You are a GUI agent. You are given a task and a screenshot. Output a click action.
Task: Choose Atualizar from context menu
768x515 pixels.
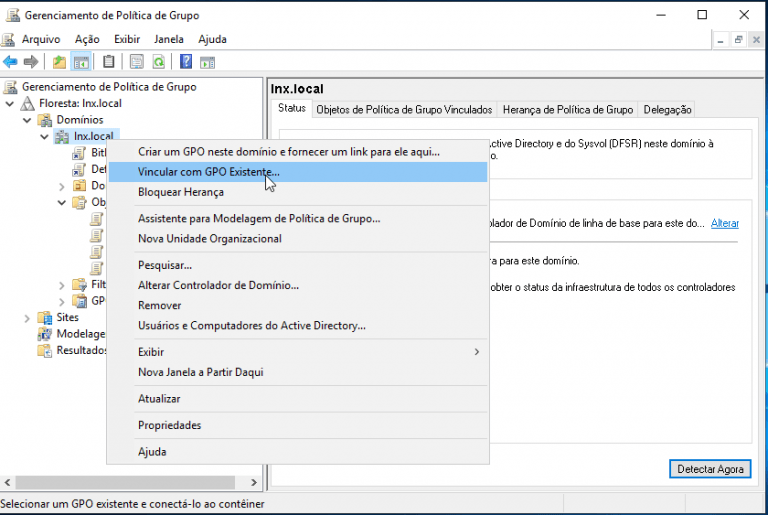coord(298,398)
